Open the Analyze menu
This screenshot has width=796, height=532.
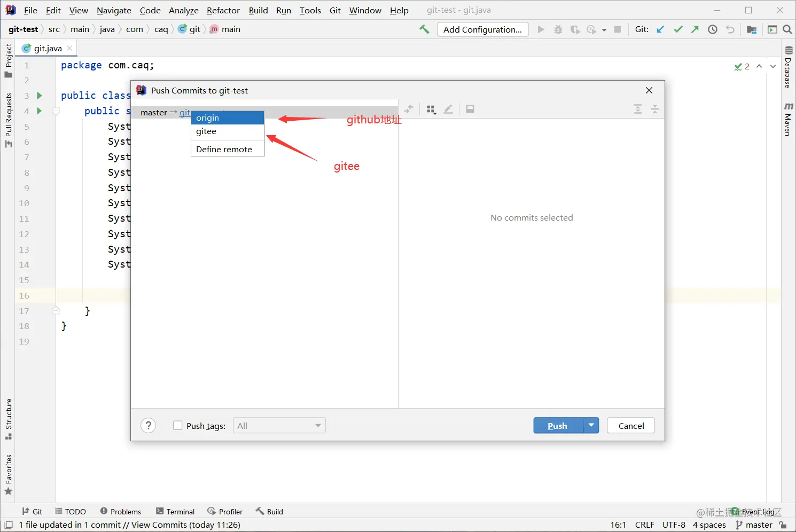point(183,10)
